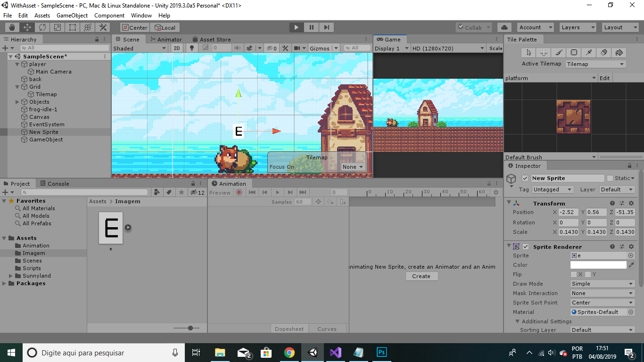The width and height of the screenshot is (644, 362).
Task: Toggle 2D mode in Scene view
Action: tap(177, 48)
